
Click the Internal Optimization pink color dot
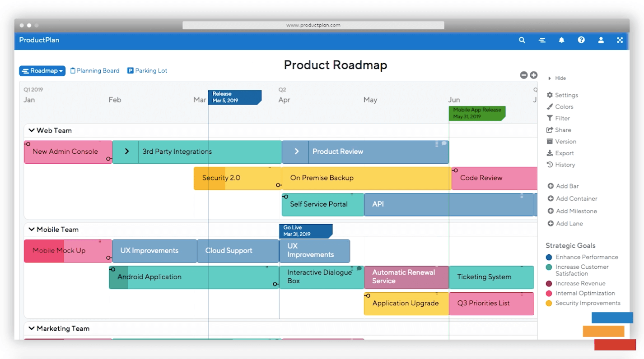(x=549, y=294)
